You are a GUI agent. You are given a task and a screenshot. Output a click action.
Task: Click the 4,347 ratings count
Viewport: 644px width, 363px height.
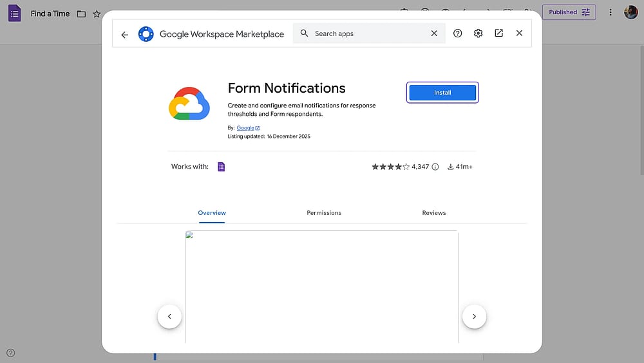[420, 167]
